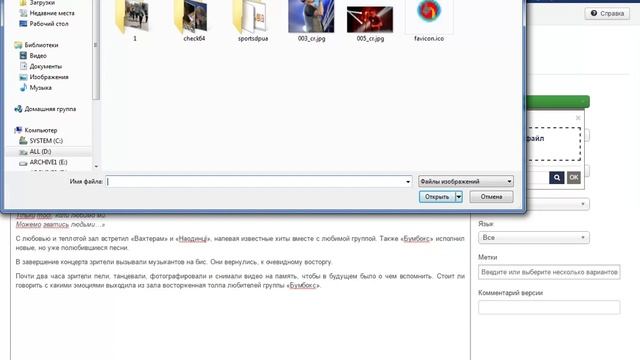Go to Загрузки in the sidebar
640x360 pixels.
coord(42,2)
